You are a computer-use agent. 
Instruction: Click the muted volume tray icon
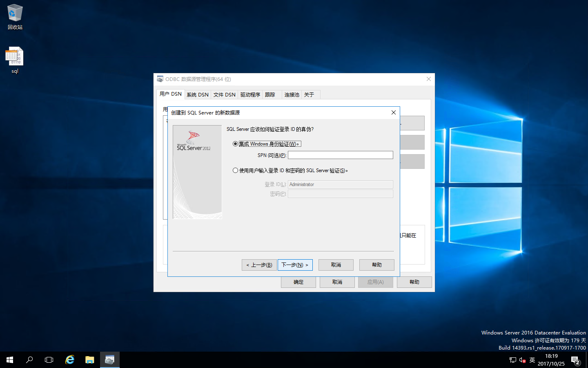pos(522,360)
